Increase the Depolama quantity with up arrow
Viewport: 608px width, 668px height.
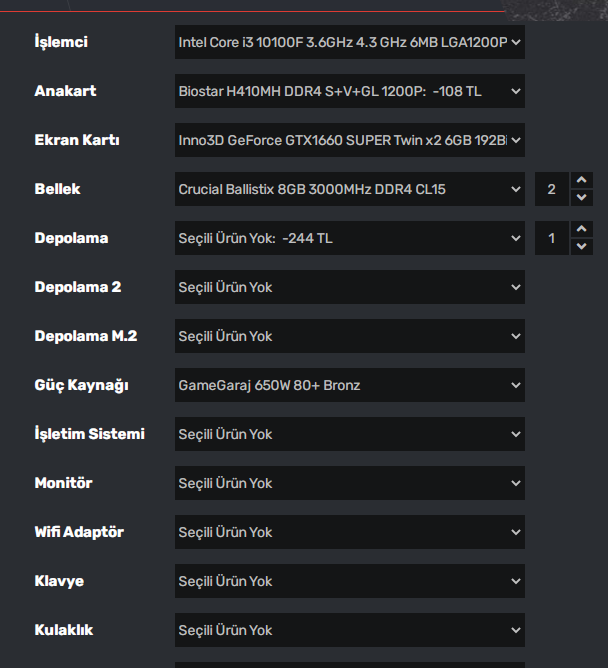pos(583,230)
